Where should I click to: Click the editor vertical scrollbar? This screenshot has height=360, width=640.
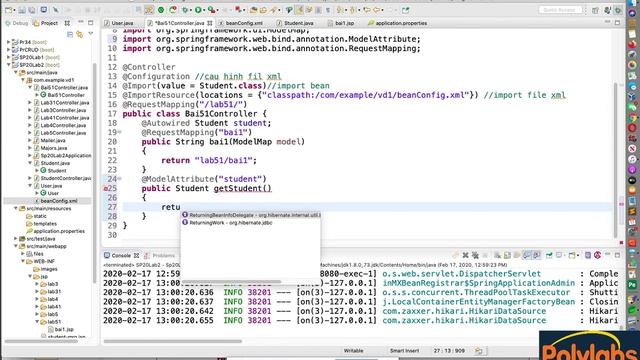coord(615,159)
